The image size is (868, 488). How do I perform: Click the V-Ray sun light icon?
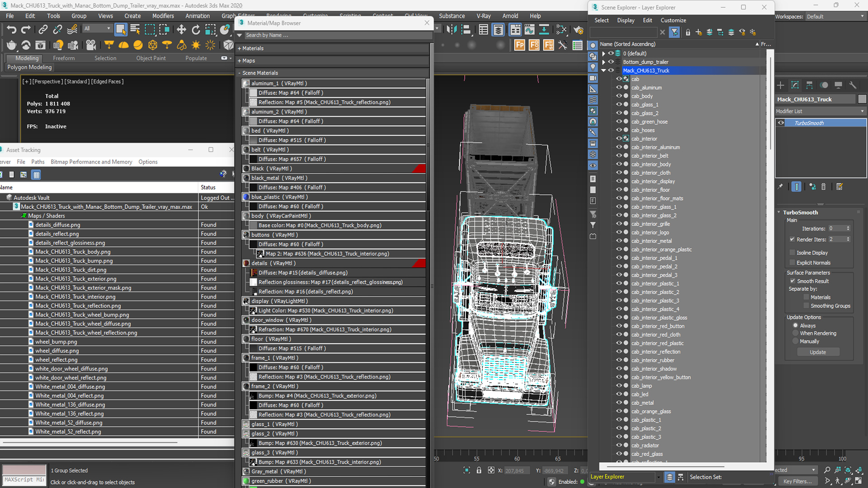196,45
